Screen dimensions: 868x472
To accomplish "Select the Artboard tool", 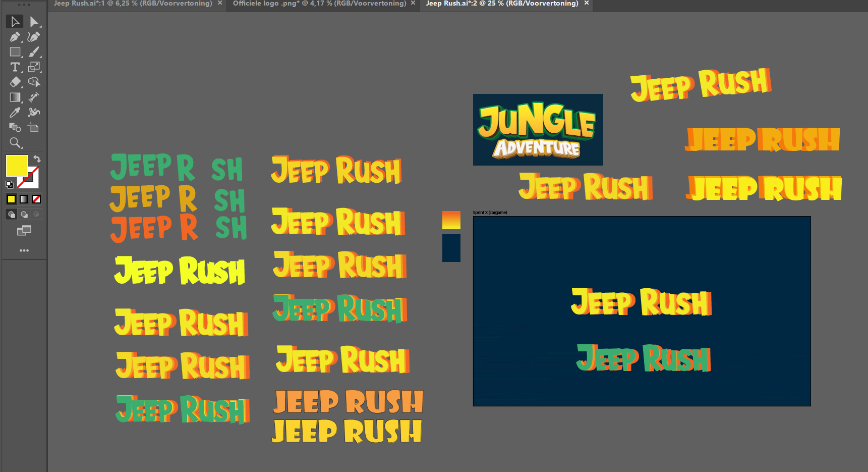I will click(34, 127).
